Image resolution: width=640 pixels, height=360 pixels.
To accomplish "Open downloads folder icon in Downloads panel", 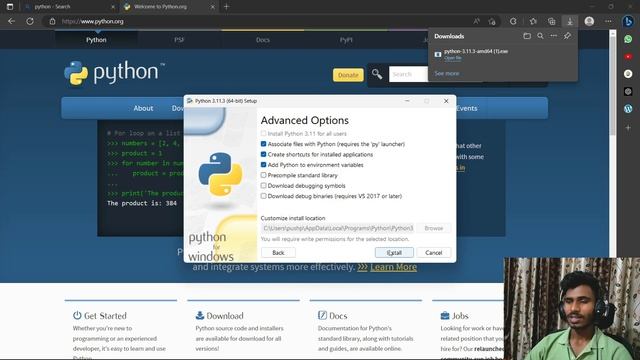I will point(527,36).
